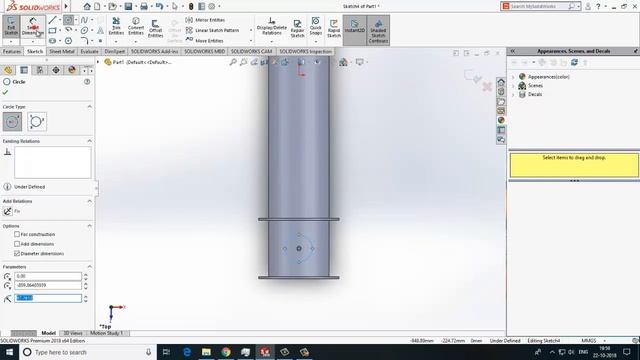640x360 pixels.
Task: Expand the Appearances(color) tree node
Action: pyautogui.click(x=513, y=77)
